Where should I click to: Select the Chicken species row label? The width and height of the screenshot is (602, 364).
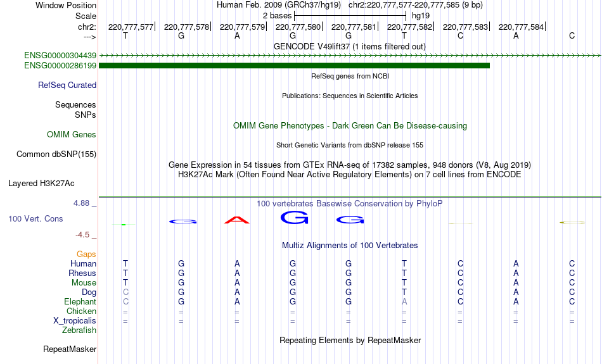point(81,311)
